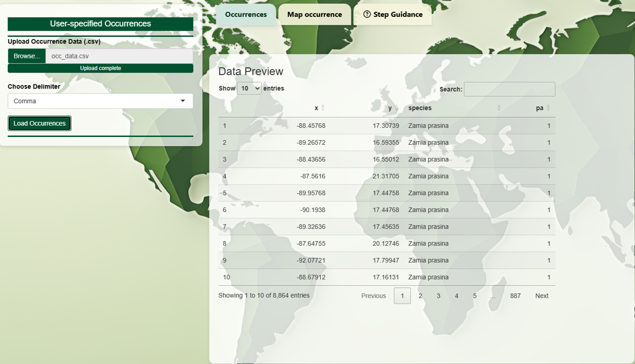Select x value -90.1938 in row 6
This screenshot has height=364, width=635.
click(x=313, y=210)
